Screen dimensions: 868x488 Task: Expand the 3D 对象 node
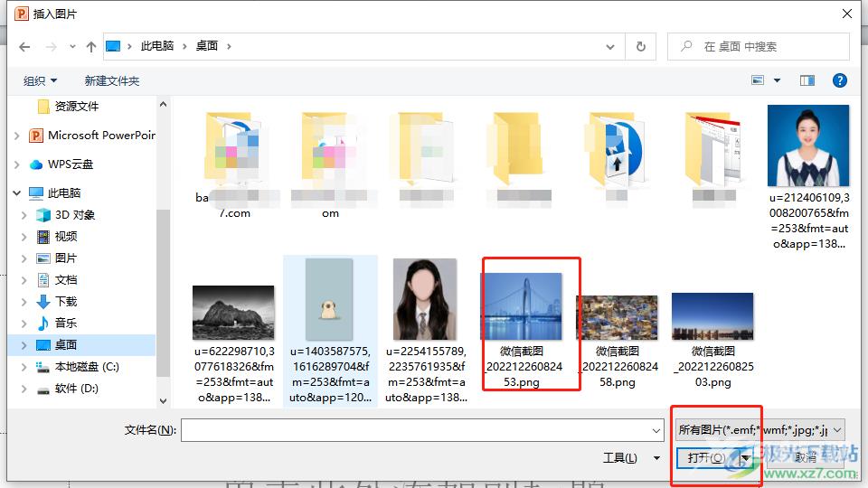[x=24, y=215]
